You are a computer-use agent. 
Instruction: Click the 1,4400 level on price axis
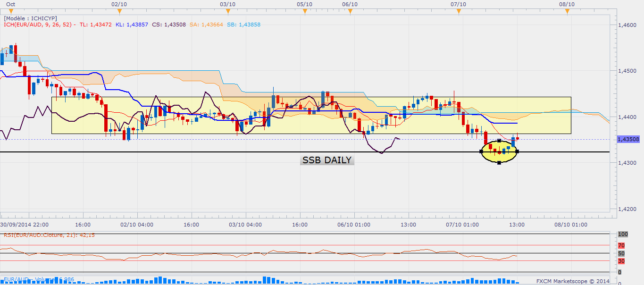627,117
